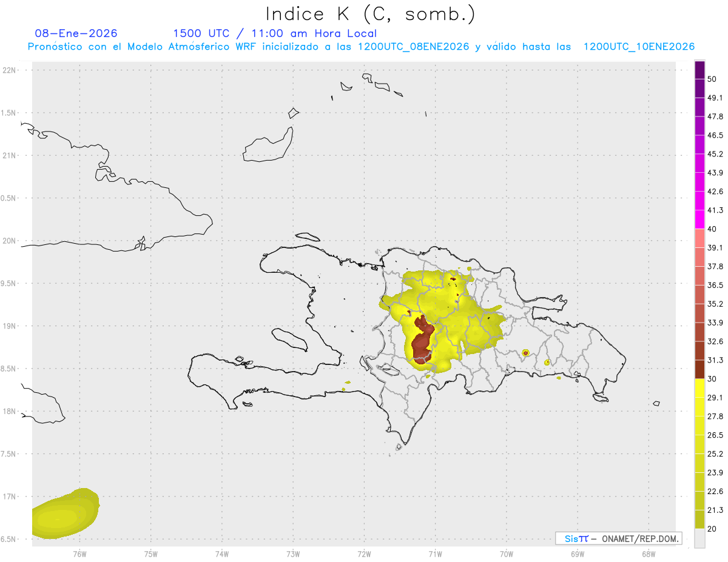
Task: Click the colorbar label "40"
Action: pyautogui.click(x=712, y=229)
